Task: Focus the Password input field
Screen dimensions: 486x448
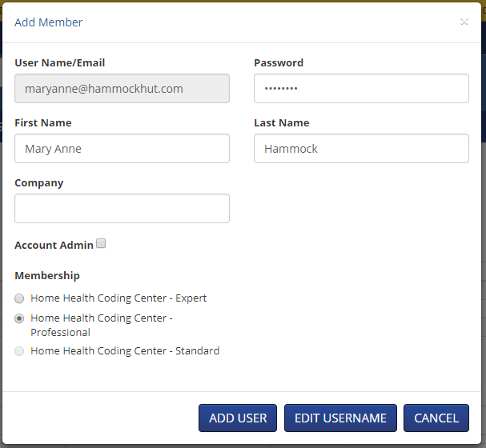Action: pyautogui.click(x=361, y=89)
